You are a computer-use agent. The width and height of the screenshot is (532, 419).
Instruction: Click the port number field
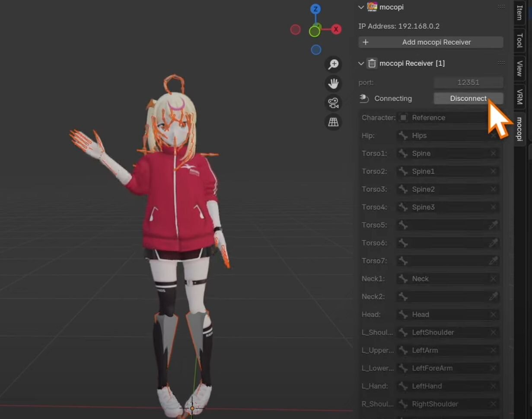[468, 82]
